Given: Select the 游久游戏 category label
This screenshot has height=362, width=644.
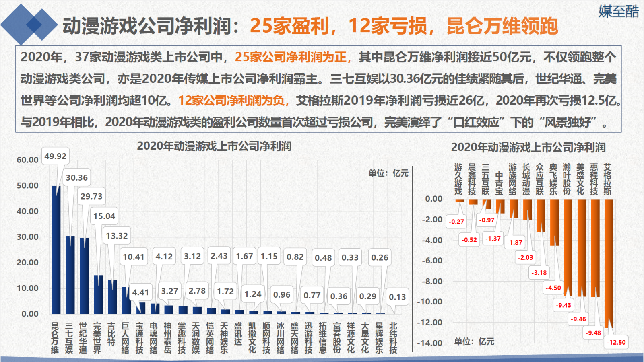Looking at the screenshot, I should 458,179.
